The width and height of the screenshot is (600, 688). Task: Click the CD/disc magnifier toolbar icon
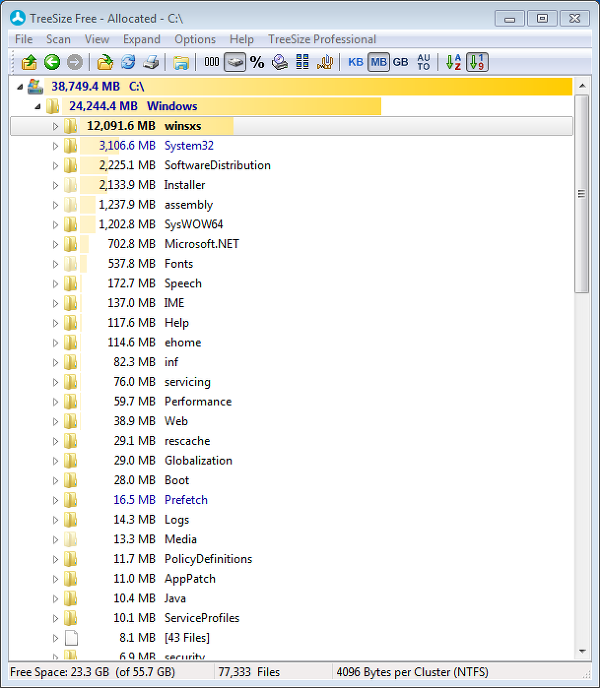click(x=280, y=62)
